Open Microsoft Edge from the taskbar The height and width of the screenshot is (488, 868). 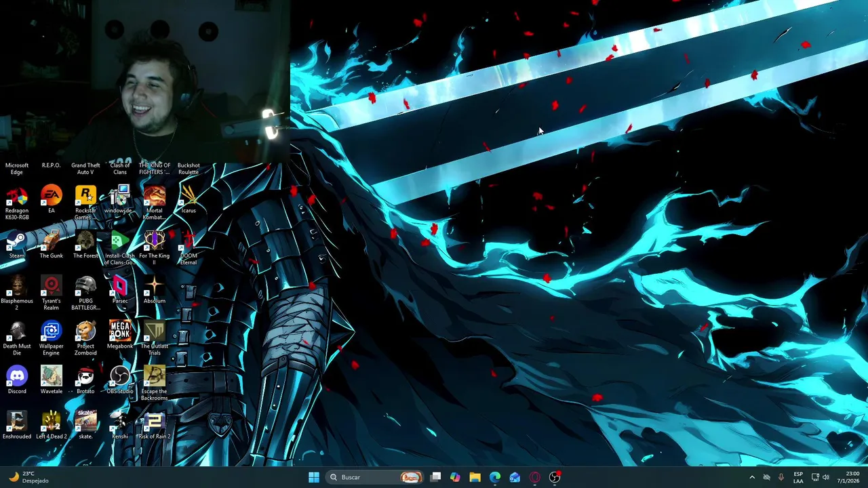coord(495,477)
